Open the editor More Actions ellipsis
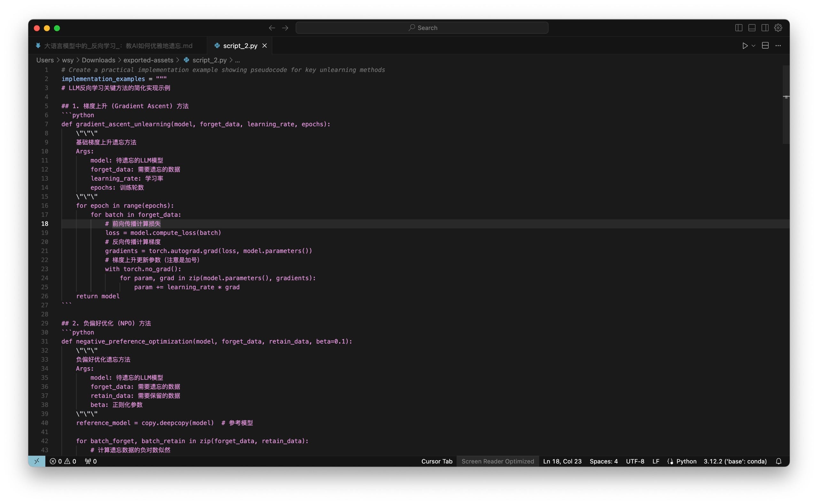 click(x=778, y=46)
